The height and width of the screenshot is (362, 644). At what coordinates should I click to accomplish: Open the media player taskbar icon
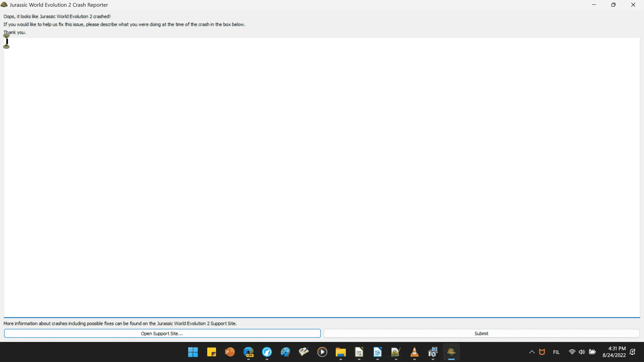click(322, 352)
